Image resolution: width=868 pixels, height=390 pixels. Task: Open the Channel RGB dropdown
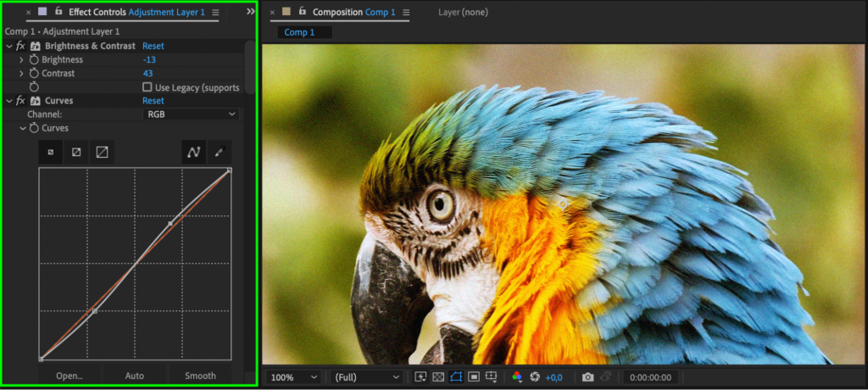click(x=191, y=114)
